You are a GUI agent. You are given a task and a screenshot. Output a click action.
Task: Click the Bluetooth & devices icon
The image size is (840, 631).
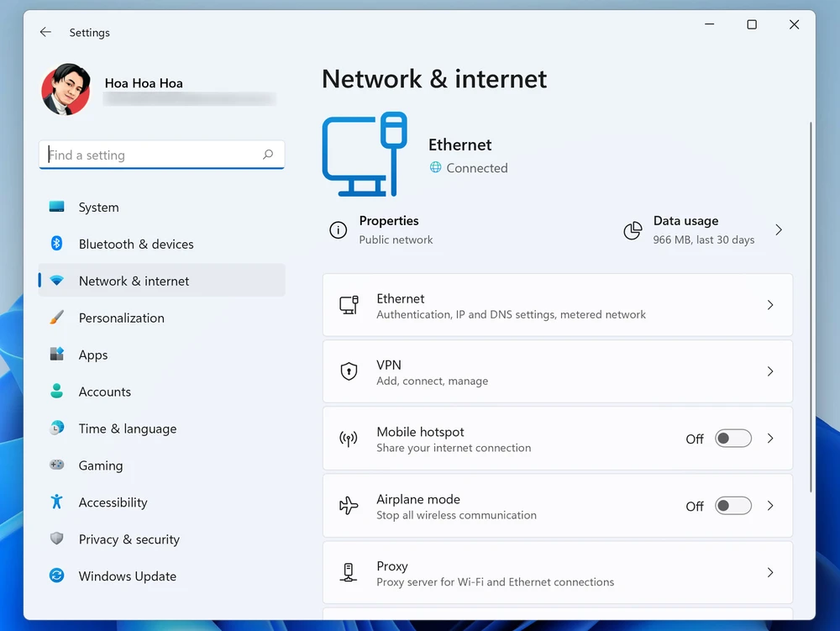[x=56, y=244]
